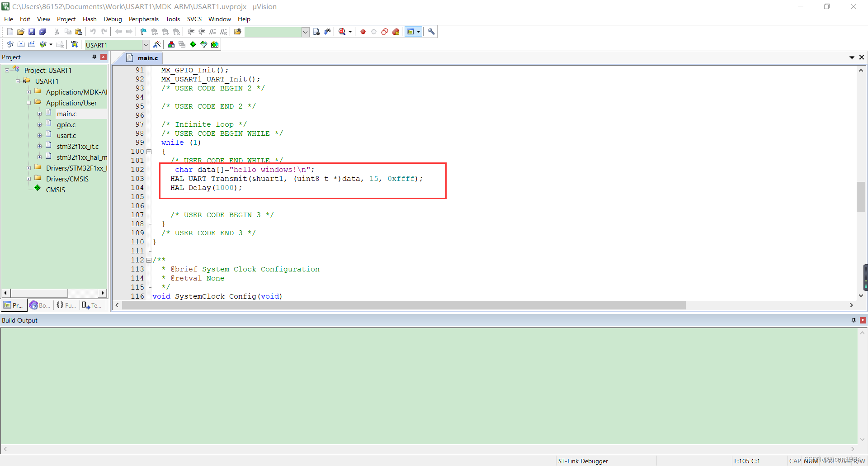Open Configuration with the wrench icon

coord(432,32)
